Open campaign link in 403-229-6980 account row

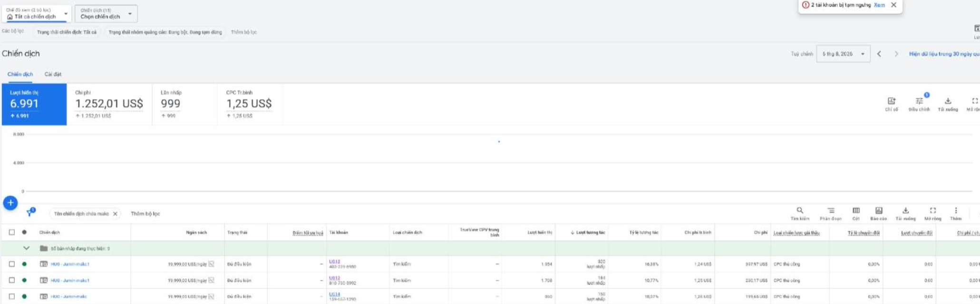coord(70,264)
